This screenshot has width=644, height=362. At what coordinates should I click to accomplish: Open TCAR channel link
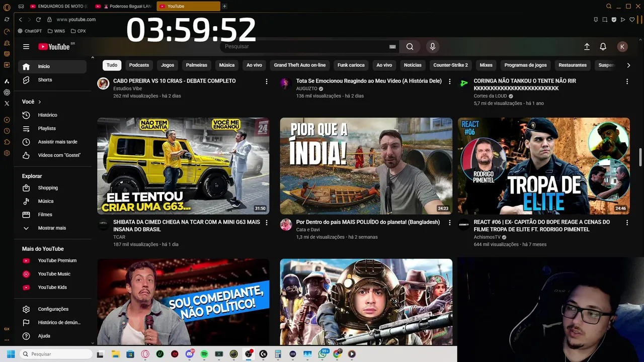point(119,237)
